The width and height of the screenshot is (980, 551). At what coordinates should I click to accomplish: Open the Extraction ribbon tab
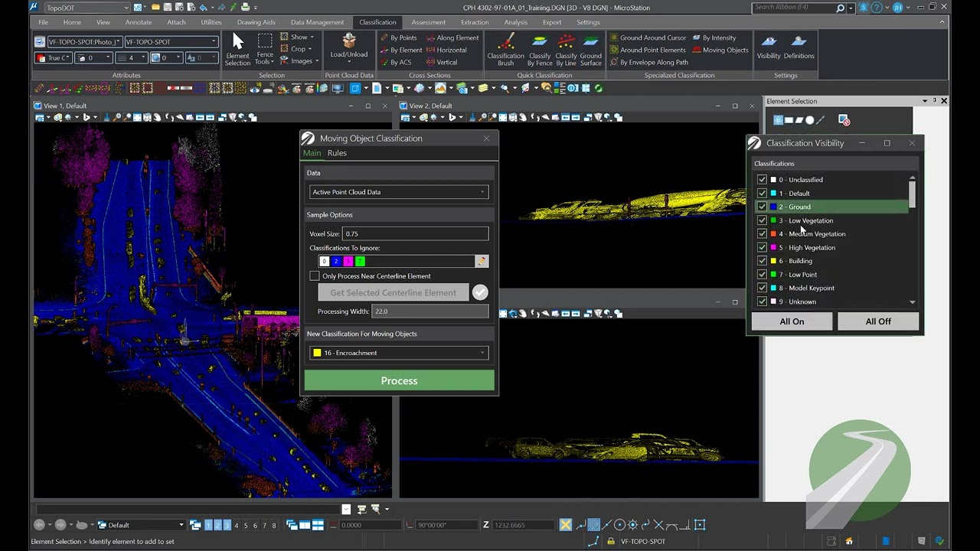pyautogui.click(x=475, y=22)
